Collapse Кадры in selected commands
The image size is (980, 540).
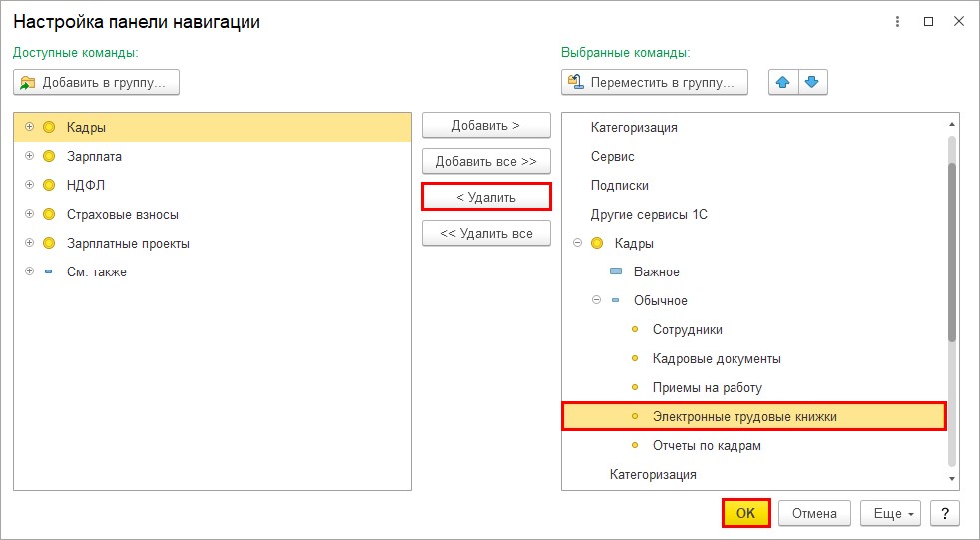[578, 243]
